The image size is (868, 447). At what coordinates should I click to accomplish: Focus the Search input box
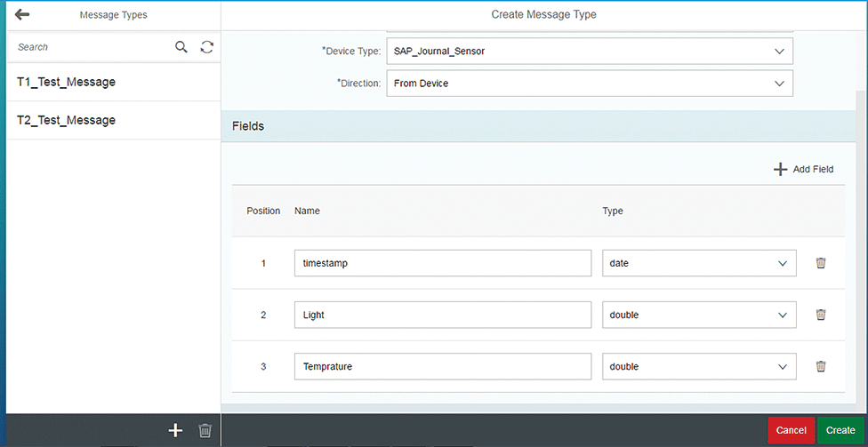89,47
